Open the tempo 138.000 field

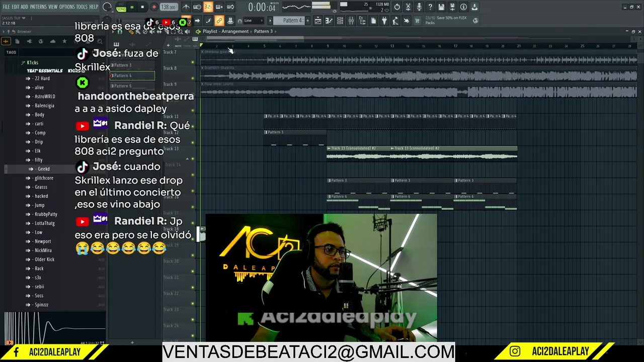click(x=169, y=7)
